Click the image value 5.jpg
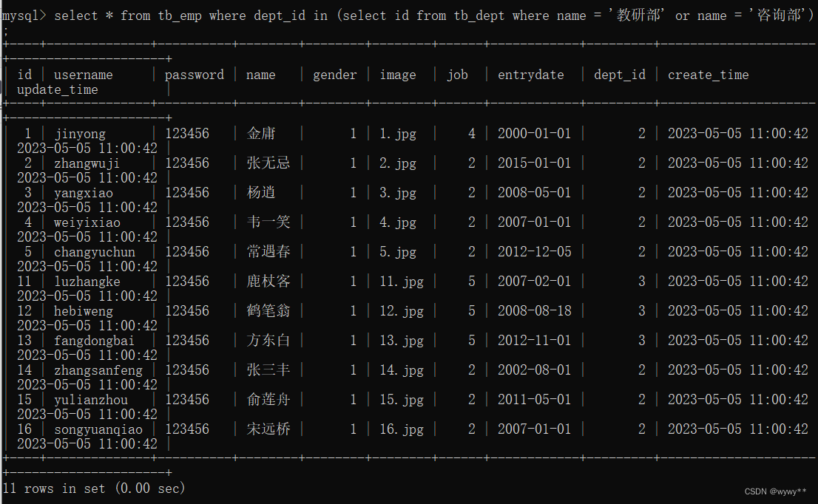818x504 pixels. pyautogui.click(x=397, y=252)
